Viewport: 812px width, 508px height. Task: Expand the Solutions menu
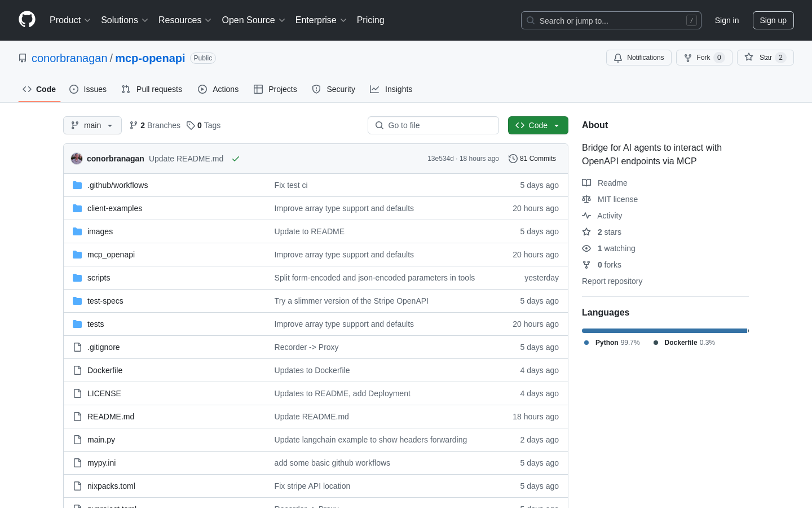pyautogui.click(x=125, y=20)
